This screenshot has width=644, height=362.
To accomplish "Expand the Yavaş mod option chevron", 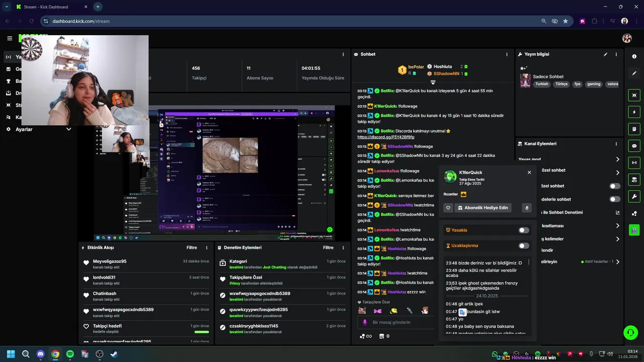I will (617, 159).
